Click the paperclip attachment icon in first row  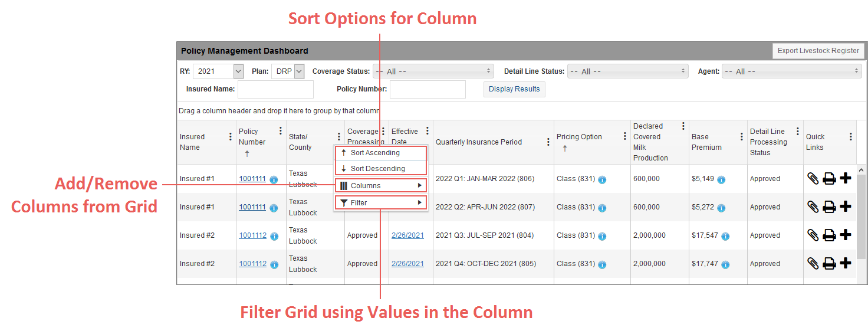[x=813, y=178]
